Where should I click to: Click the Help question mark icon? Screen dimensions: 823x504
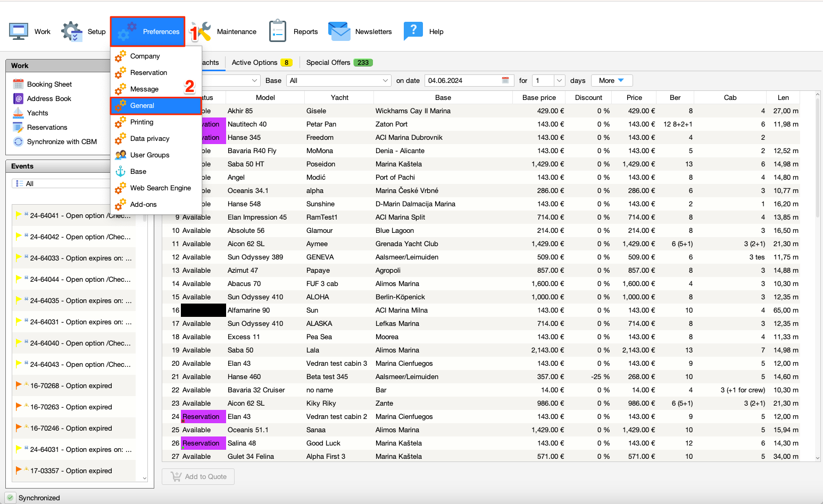click(x=413, y=31)
